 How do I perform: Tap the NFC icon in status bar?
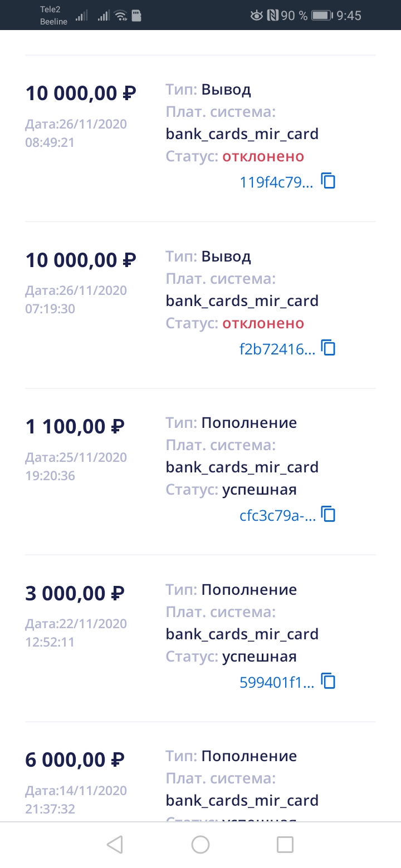point(272,16)
